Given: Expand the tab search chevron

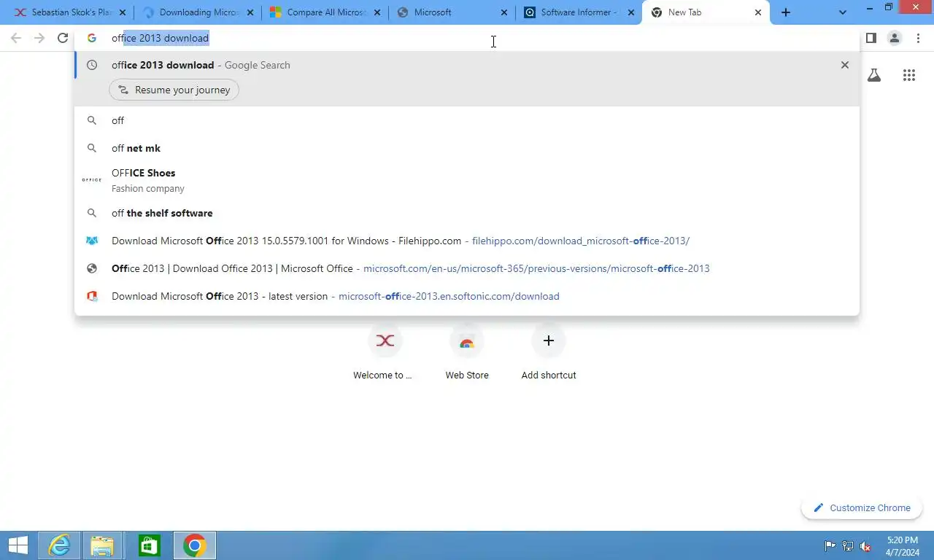Looking at the screenshot, I should pyautogui.click(x=843, y=12).
